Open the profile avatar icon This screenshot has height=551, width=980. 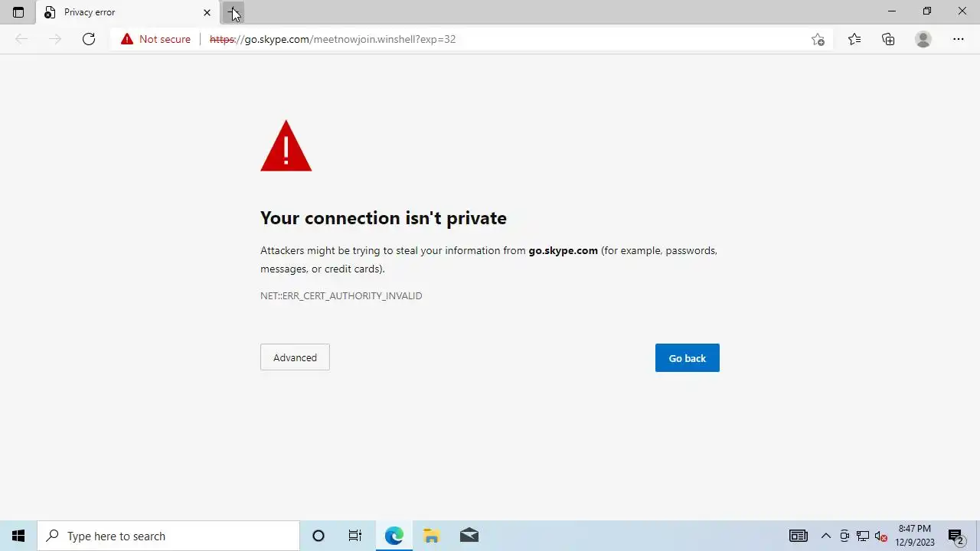pyautogui.click(x=923, y=39)
